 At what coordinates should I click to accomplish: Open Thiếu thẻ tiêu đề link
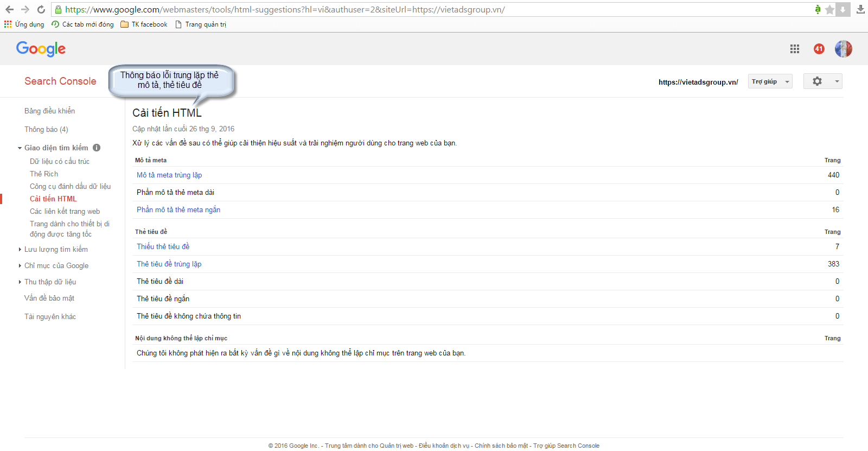pos(163,246)
